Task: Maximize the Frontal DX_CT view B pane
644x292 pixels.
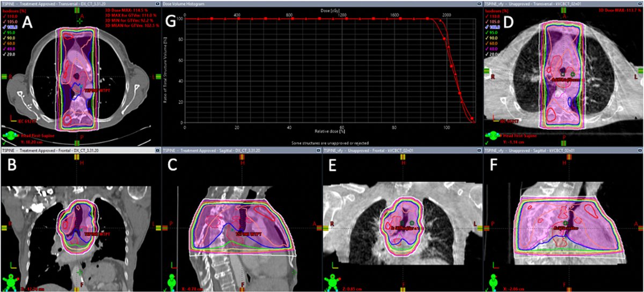Action: click(158, 151)
